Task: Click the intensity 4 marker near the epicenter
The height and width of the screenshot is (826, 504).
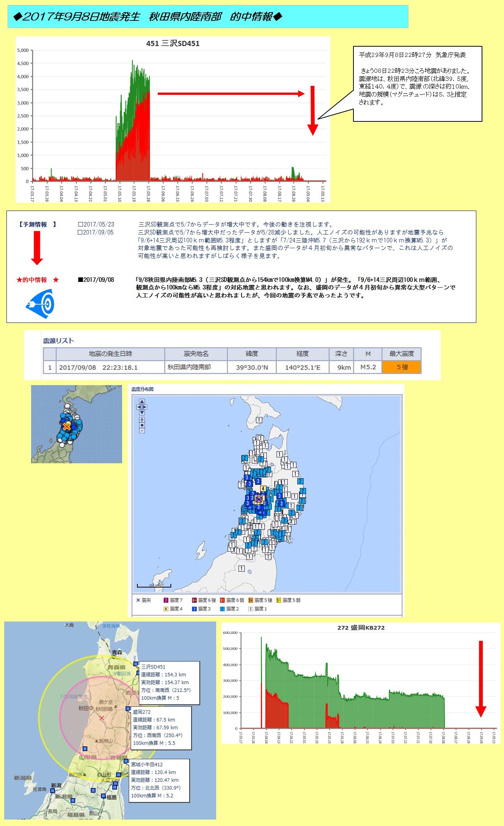Action: coord(263,488)
